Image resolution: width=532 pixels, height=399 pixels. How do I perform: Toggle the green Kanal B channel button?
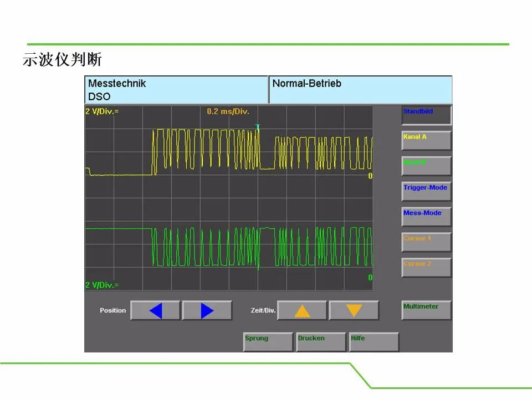[427, 166]
